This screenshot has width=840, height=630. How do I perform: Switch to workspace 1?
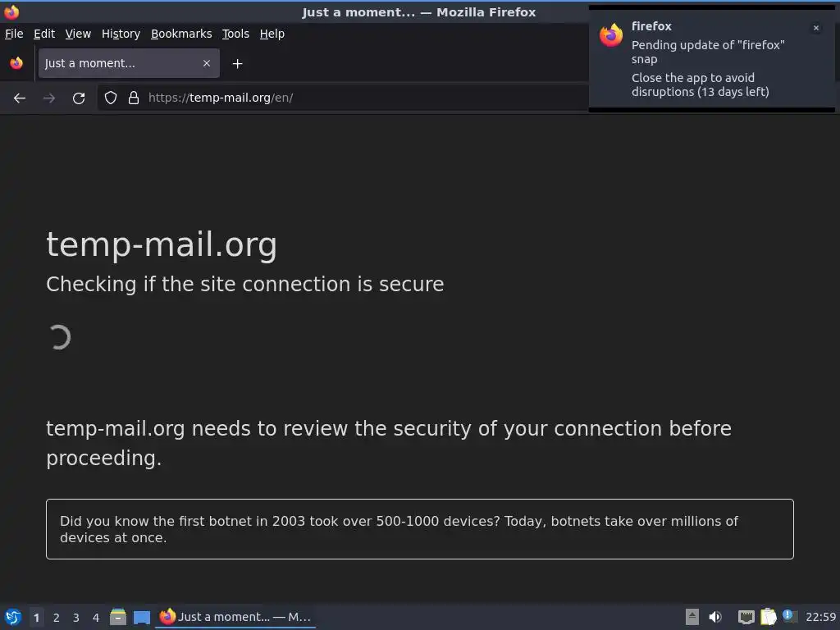coord(36,618)
